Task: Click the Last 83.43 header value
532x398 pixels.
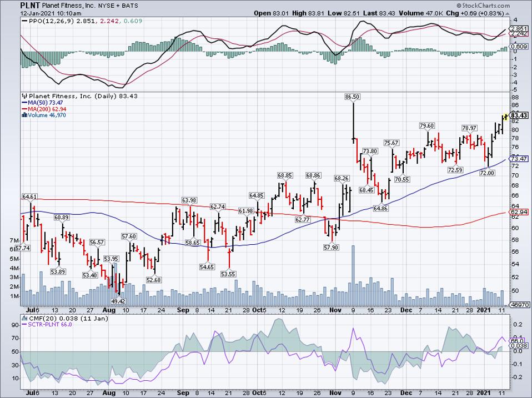Action: [x=380, y=13]
